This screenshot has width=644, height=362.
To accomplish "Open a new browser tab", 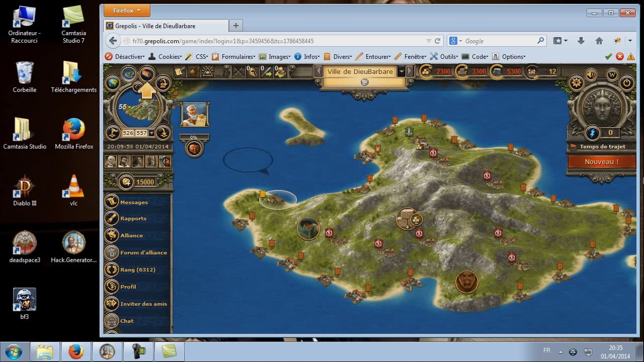I will pos(235,26).
